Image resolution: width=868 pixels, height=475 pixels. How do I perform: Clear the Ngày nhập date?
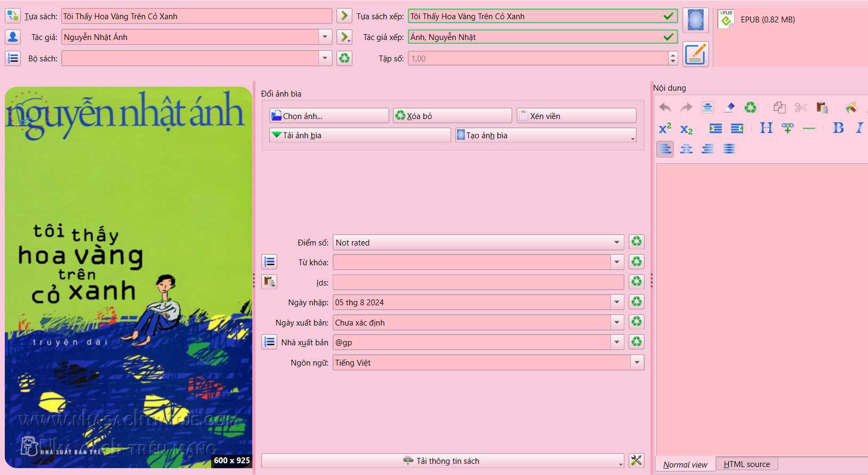(637, 302)
